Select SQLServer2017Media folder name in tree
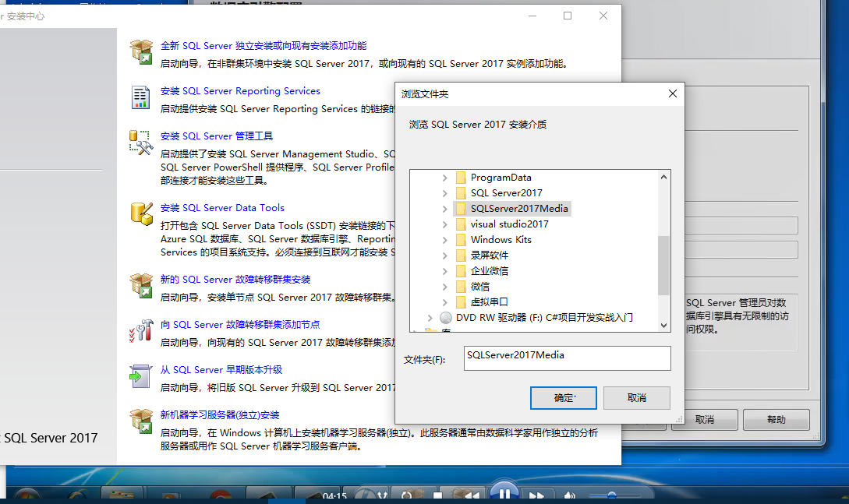Viewport: 849px width, 504px height. coord(519,209)
